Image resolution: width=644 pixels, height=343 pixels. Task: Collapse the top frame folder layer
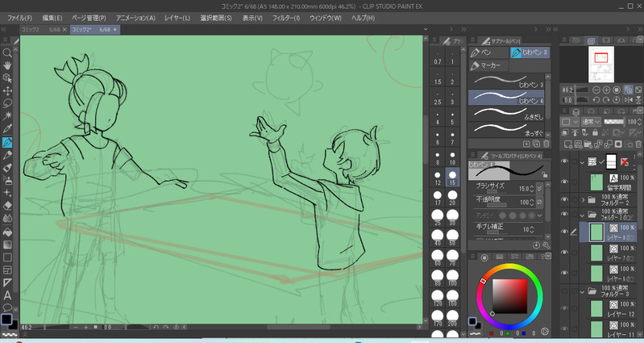tap(583, 162)
